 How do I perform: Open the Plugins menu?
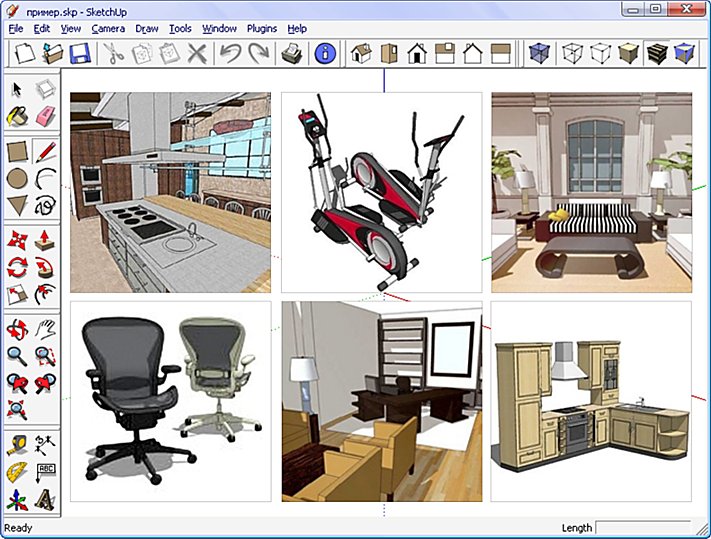pos(261,29)
